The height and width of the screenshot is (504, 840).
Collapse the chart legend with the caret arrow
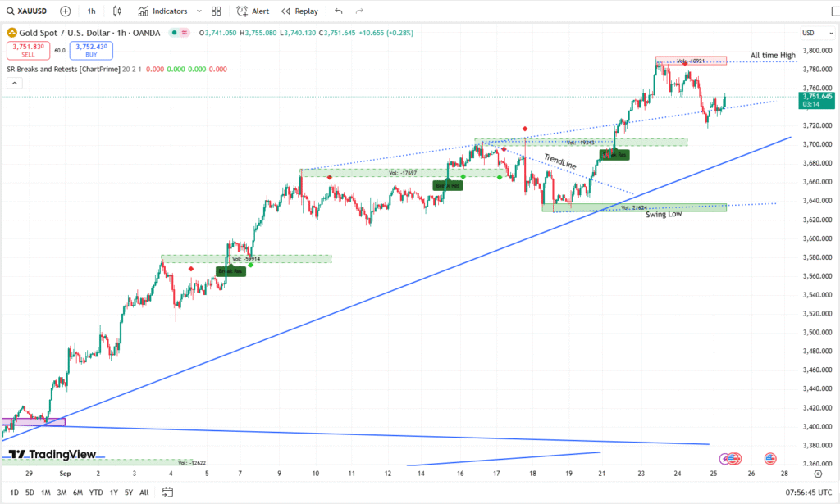pos(14,83)
